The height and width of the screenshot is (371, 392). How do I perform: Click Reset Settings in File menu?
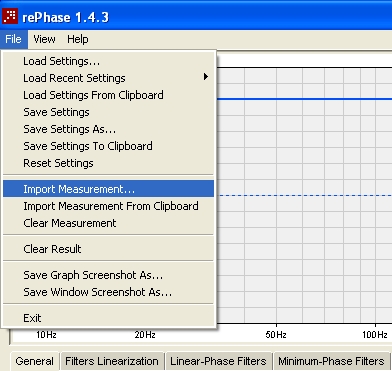click(108, 163)
